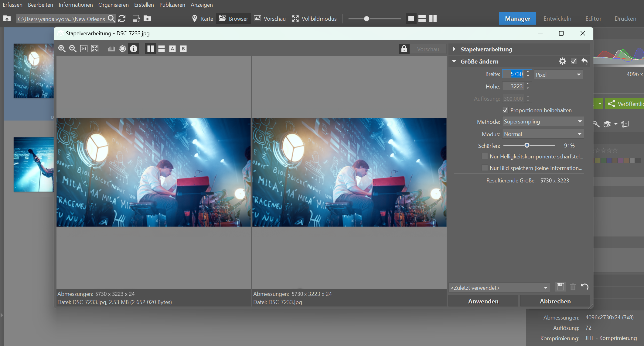Save current preset with floppy disk icon
The image size is (644, 346).
pyautogui.click(x=560, y=287)
